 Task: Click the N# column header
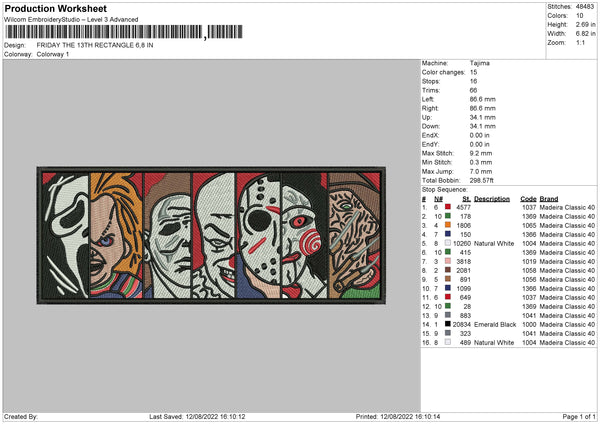coord(439,199)
